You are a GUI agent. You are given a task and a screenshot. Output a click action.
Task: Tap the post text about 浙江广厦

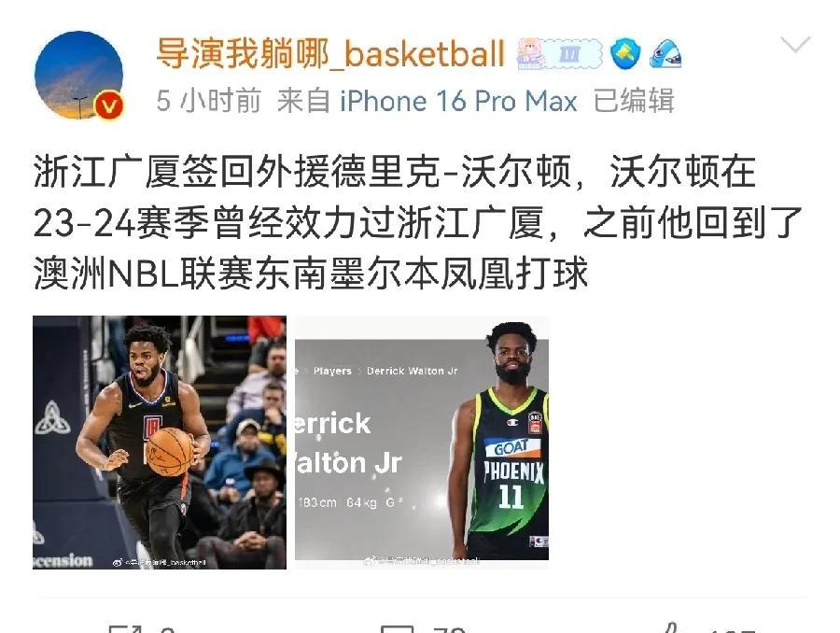[x=417, y=222]
